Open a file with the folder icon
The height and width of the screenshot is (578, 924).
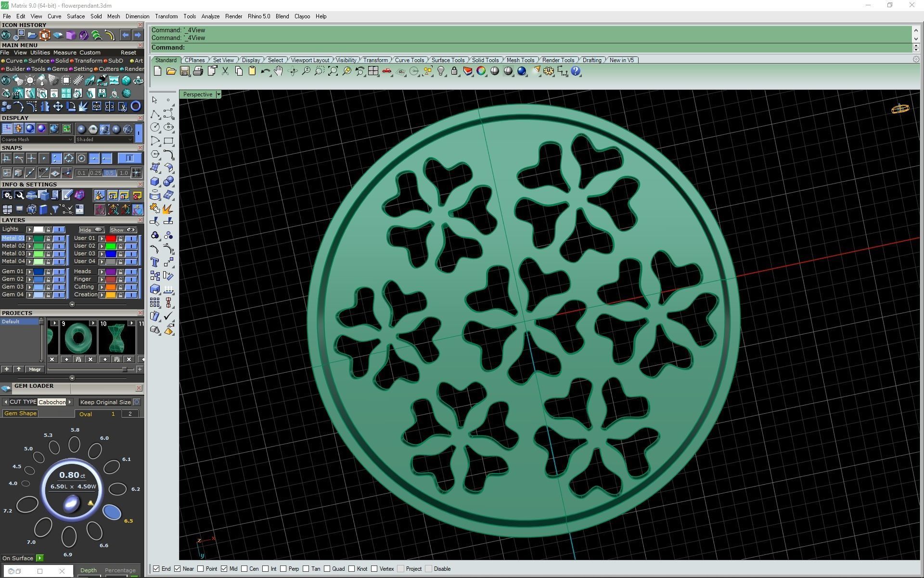171,71
